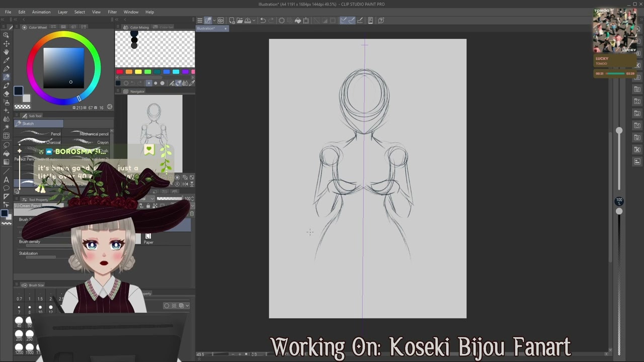Toggle Snap to Ruler in the command bar

[x=344, y=21]
